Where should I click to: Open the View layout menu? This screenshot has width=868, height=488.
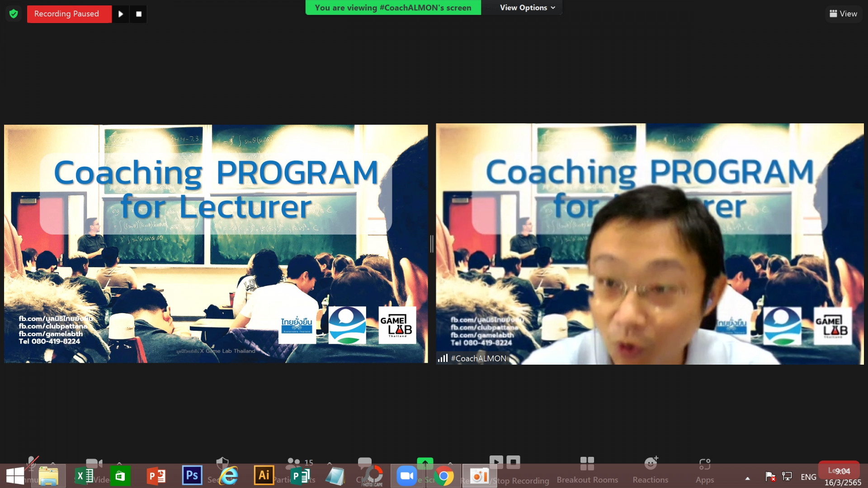(x=843, y=14)
